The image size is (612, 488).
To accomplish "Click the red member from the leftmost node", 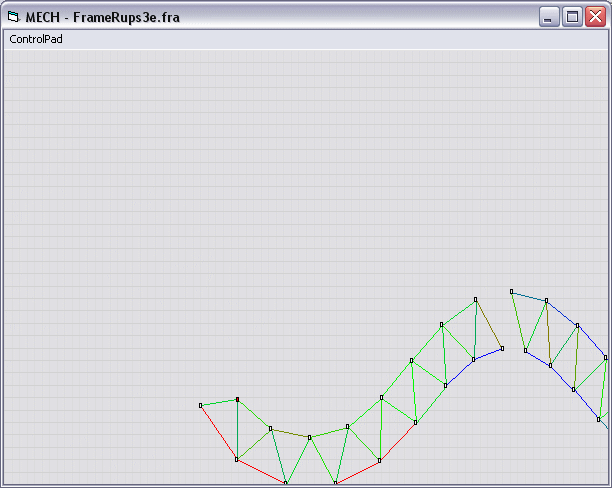I will [218, 432].
